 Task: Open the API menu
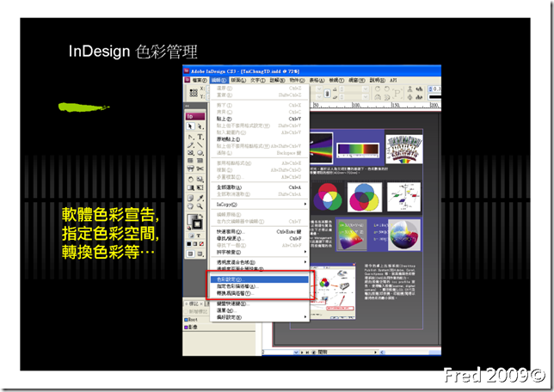click(x=393, y=80)
